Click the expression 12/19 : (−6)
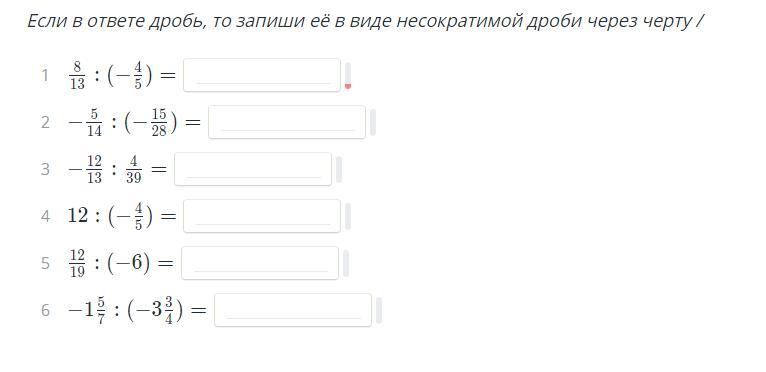Image resolution: width=766 pixels, height=372 pixels. point(121,263)
